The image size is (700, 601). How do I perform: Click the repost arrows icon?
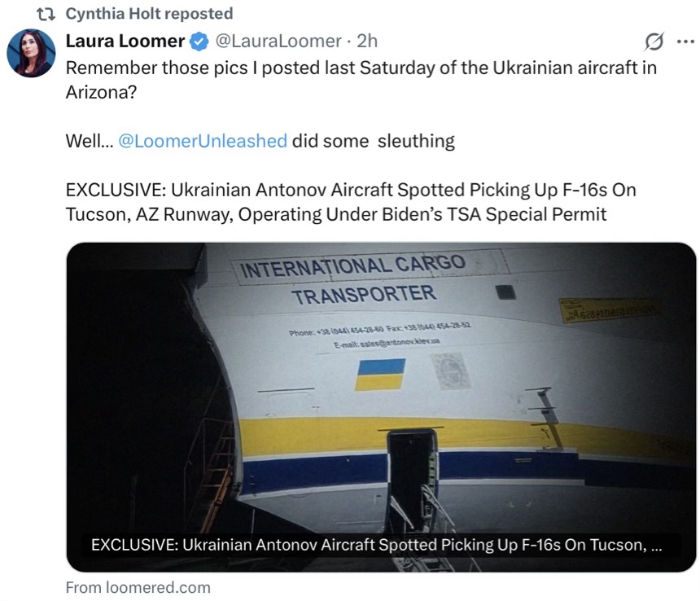click(46, 15)
